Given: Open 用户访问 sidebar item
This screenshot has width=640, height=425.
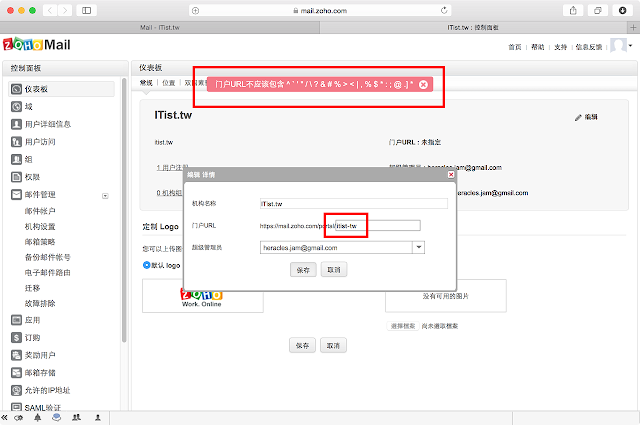Looking at the screenshot, I should point(33,142).
